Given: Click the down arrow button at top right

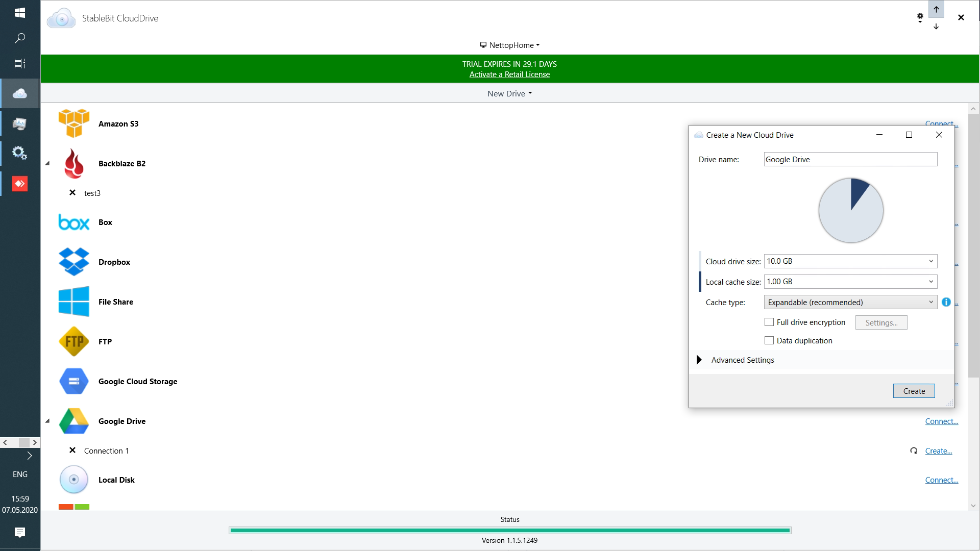Looking at the screenshot, I should [x=936, y=27].
